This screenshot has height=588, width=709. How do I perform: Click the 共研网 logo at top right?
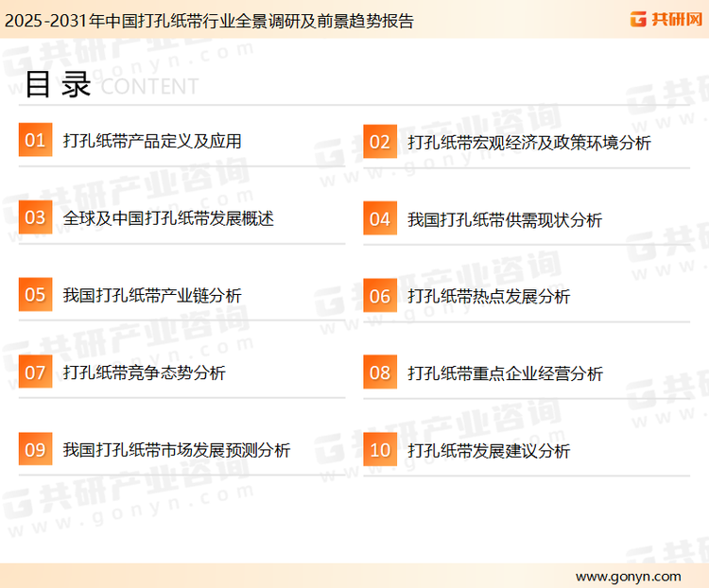pos(666,19)
